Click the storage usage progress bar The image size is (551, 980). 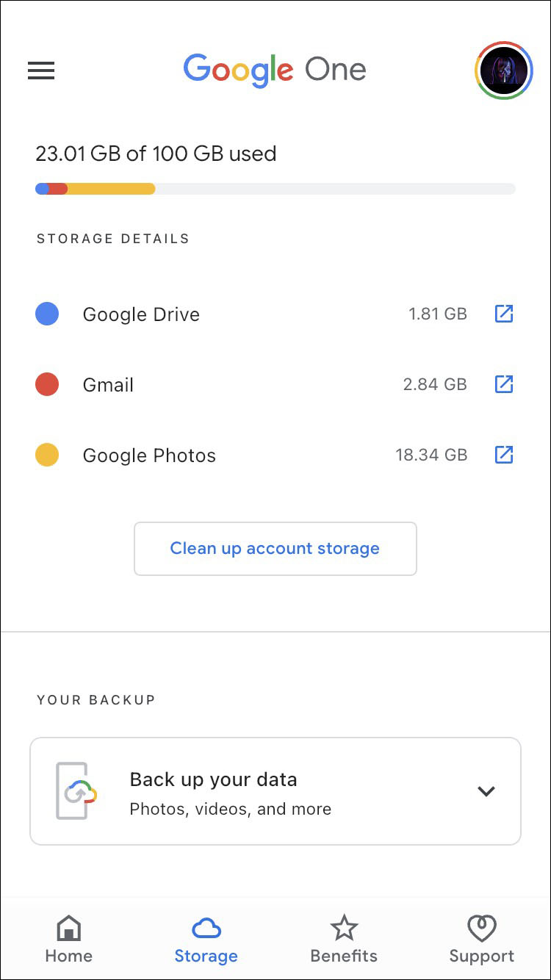275,189
